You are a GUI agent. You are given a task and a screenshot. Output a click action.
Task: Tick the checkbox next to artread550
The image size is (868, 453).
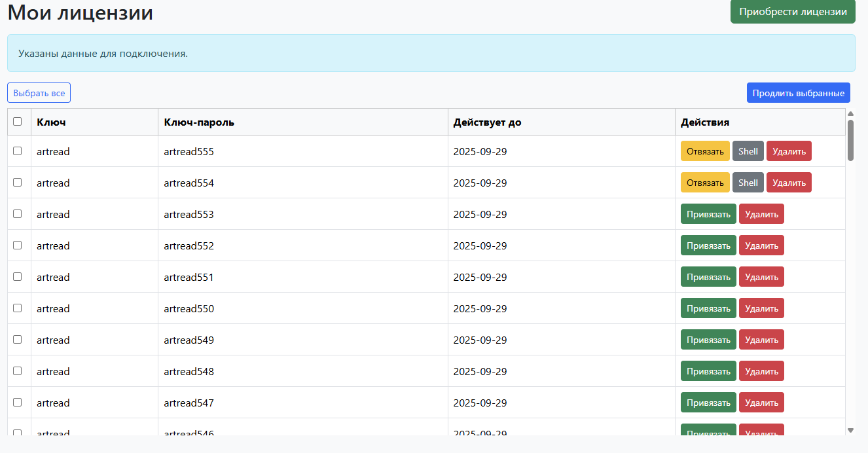pyautogui.click(x=18, y=308)
